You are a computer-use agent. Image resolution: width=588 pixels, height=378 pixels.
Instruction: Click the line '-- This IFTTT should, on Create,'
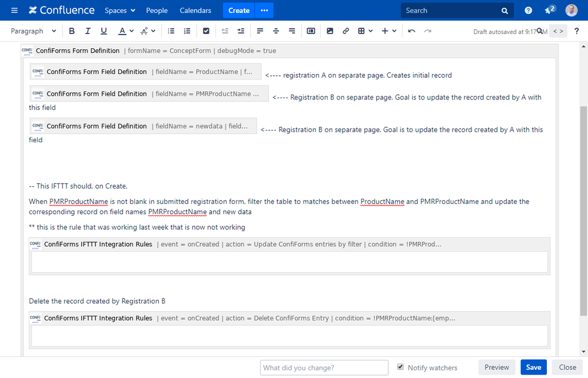[78, 186]
